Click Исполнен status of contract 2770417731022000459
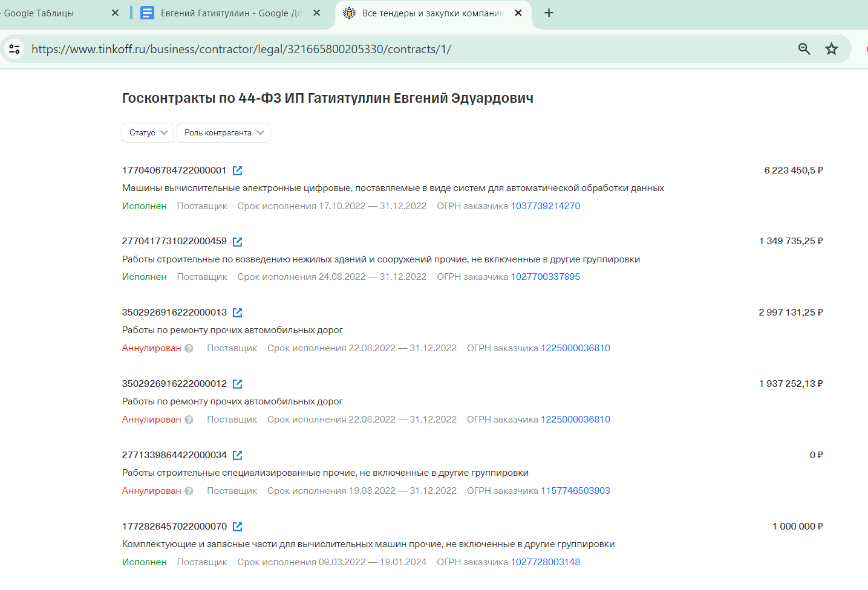This screenshot has height=590, width=868. pyautogui.click(x=145, y=277)
